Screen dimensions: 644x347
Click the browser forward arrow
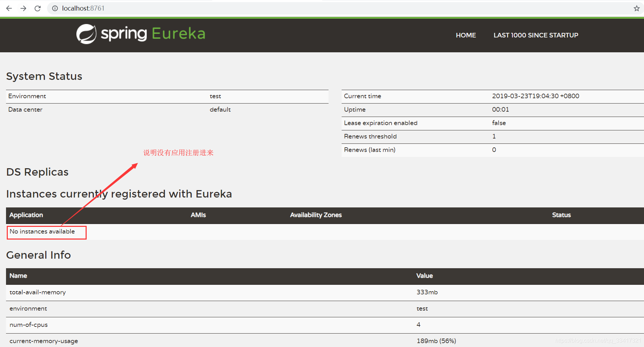pos(23,8)
